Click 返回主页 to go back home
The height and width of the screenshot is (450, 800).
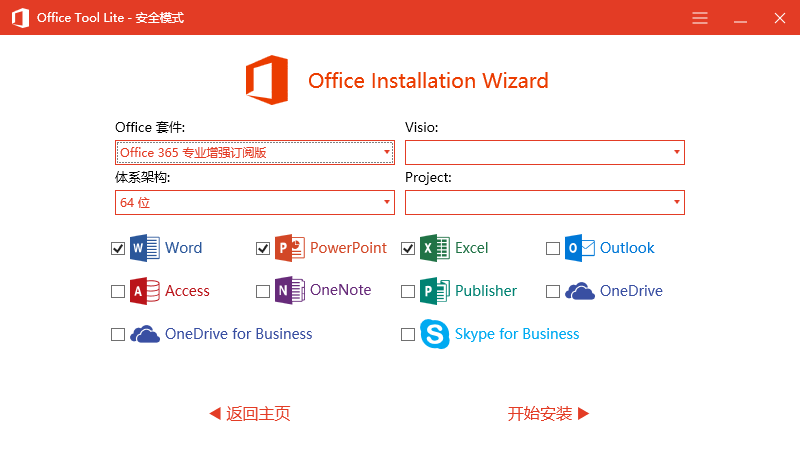[x=249, y=414]
